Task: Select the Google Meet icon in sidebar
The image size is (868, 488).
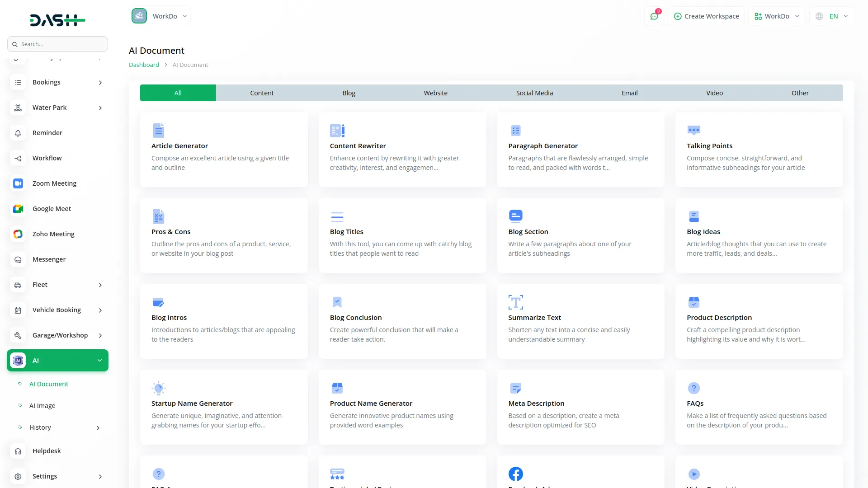Action: tap(18, 209)
